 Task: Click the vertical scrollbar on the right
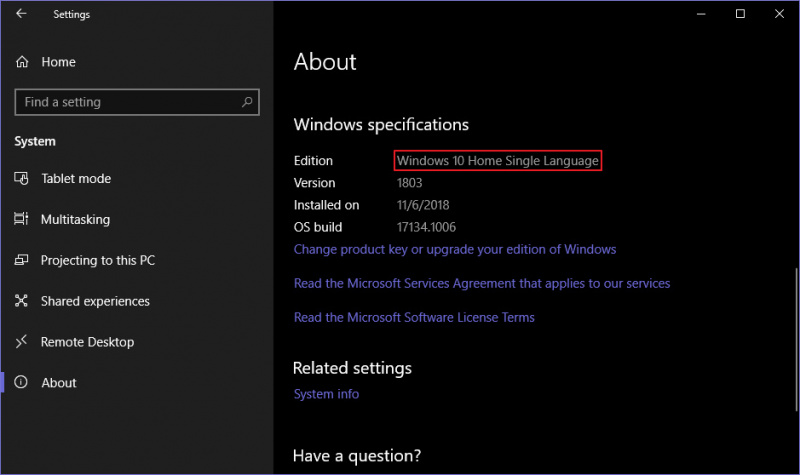(x=796, y=339)
